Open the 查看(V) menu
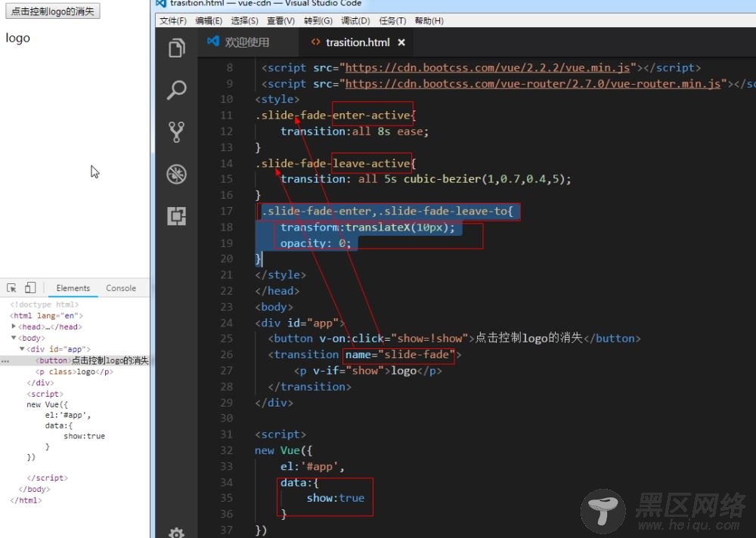This screenshot has height=538, width=756. click(280, 20)
